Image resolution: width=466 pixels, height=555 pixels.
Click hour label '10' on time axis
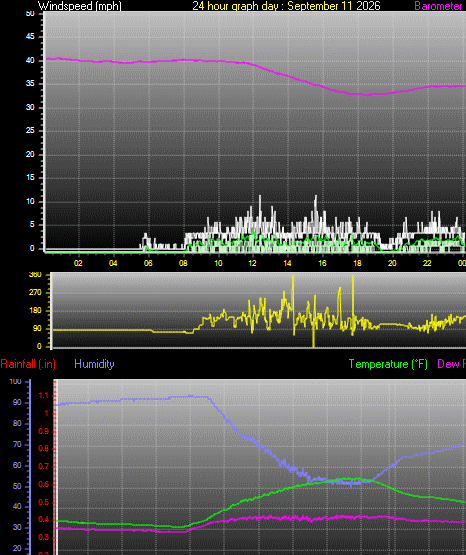tap(218, 263)
